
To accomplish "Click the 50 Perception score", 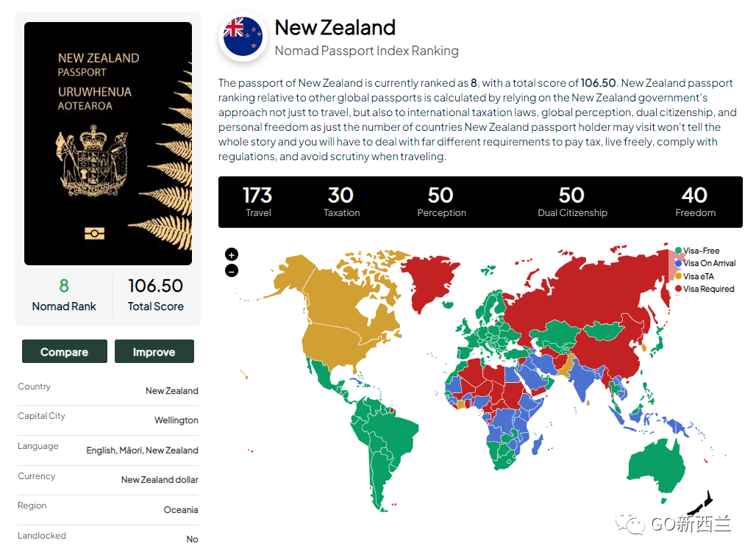I will coord(441,202).
